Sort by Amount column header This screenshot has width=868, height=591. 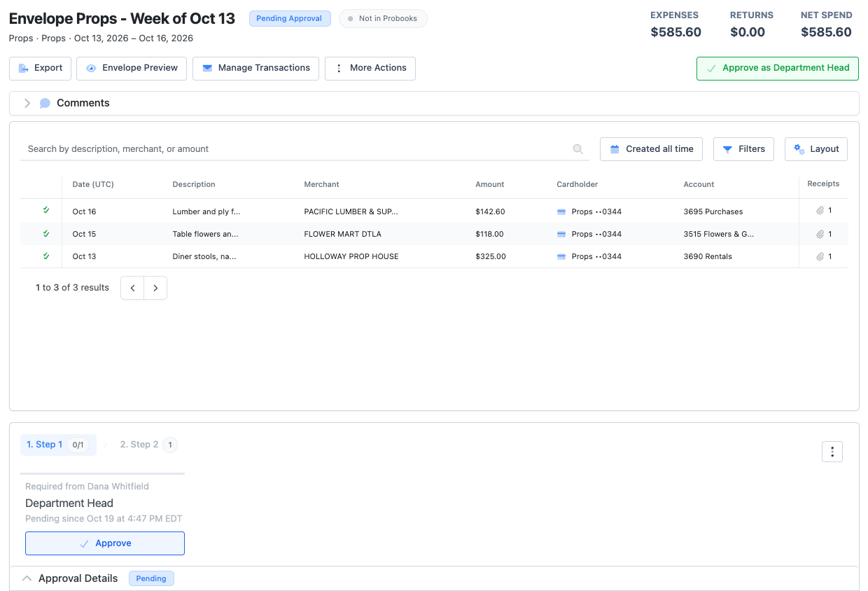(490, 185)
